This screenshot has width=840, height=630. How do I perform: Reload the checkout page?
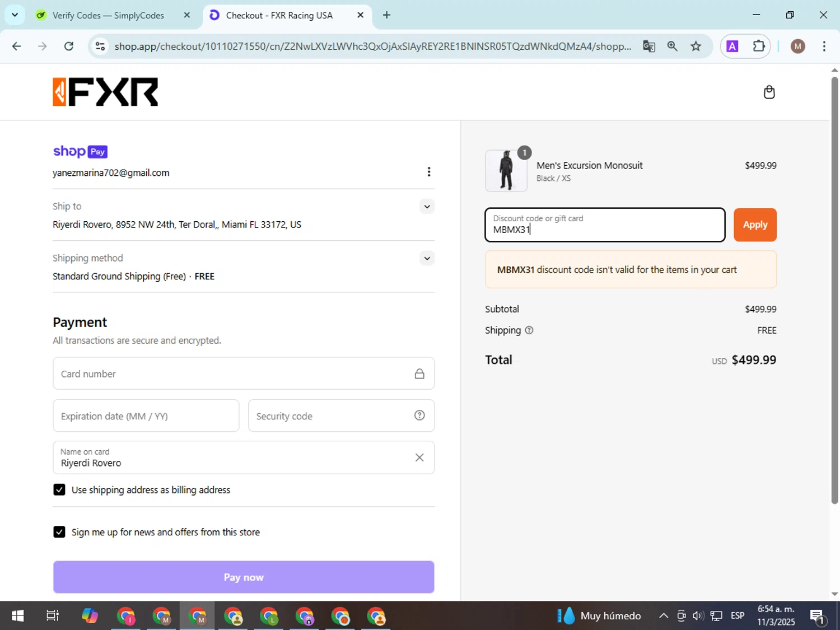click(x=69, y=46)
